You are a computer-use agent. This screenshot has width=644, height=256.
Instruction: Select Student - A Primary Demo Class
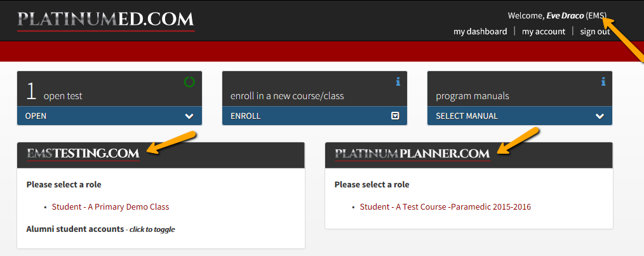(x=111, y=206)
